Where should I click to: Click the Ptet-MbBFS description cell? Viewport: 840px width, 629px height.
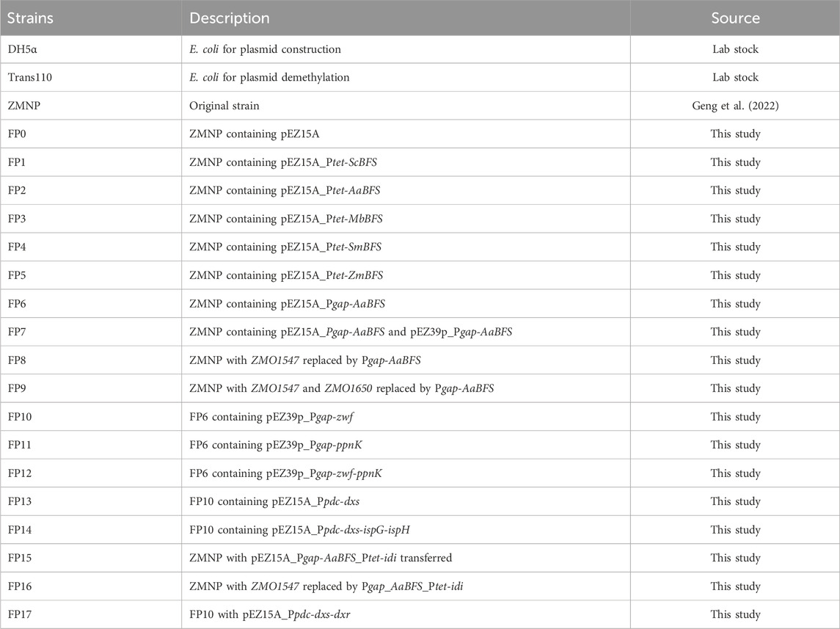[x=406, y=219]
